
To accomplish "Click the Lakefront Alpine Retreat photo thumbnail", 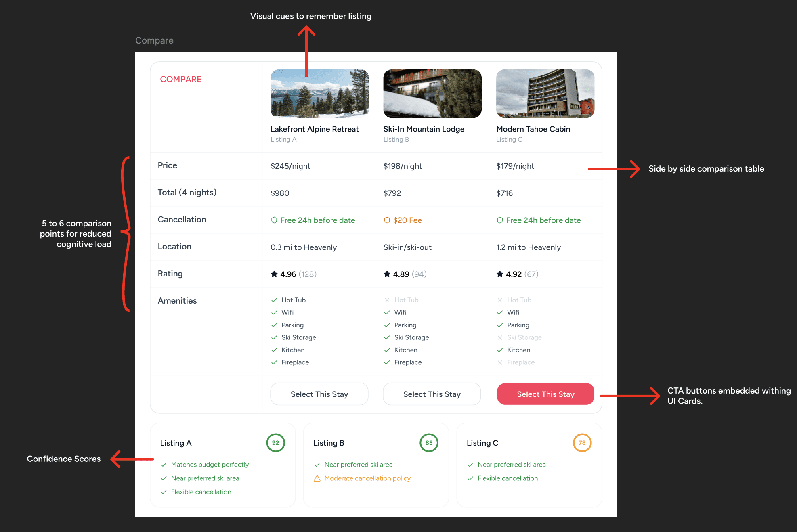I will tap(319, 94).
